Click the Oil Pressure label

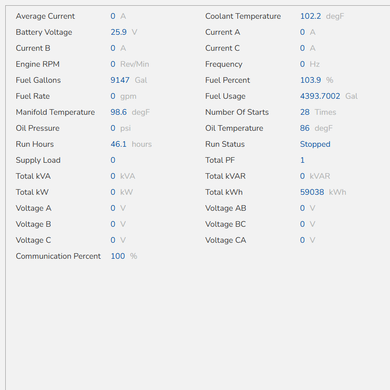[38, 128]
